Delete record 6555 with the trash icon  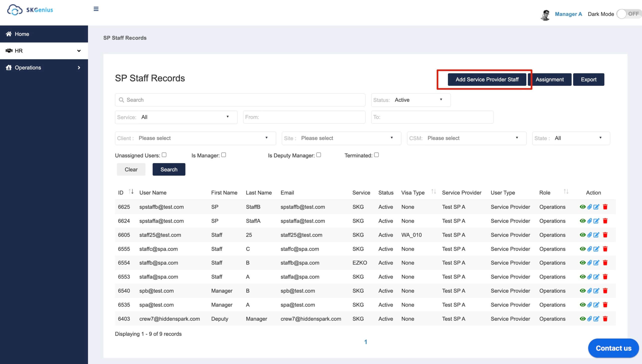[x=605, y=249]
